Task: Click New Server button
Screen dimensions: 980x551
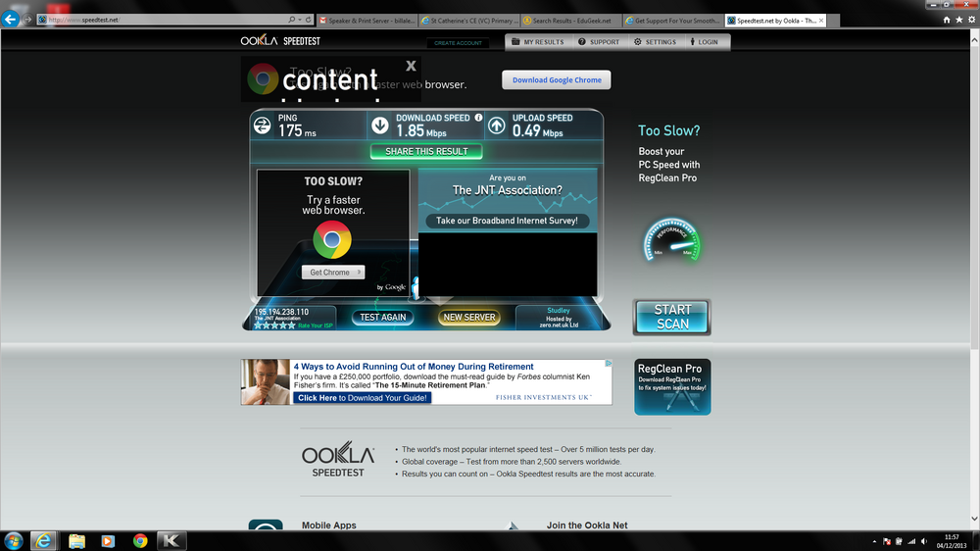Action: pos(469,317)
